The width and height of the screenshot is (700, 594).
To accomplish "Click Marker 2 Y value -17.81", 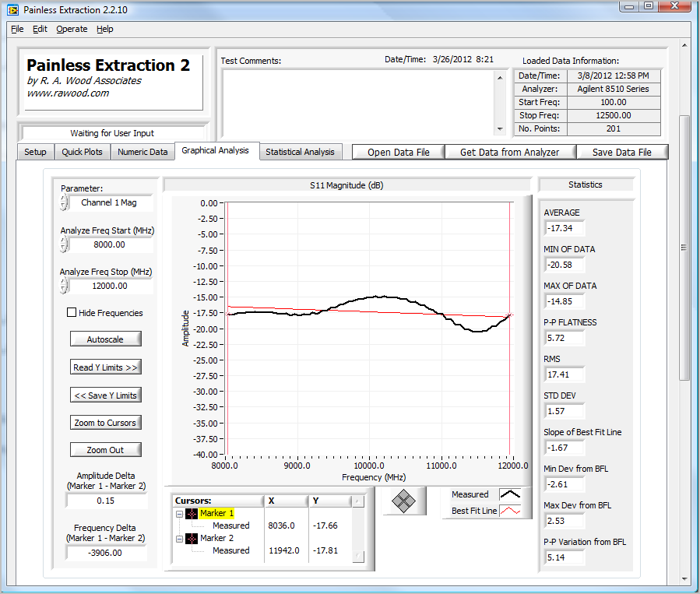I will [x=325, y=550].
